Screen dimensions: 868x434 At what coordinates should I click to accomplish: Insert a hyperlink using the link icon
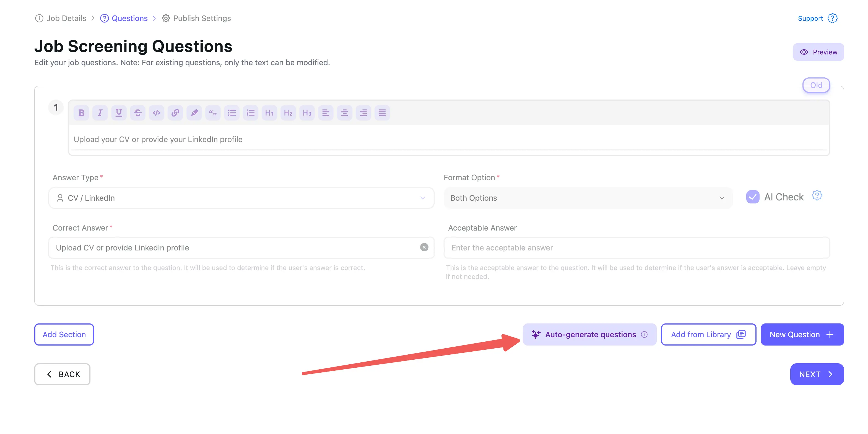175,113
